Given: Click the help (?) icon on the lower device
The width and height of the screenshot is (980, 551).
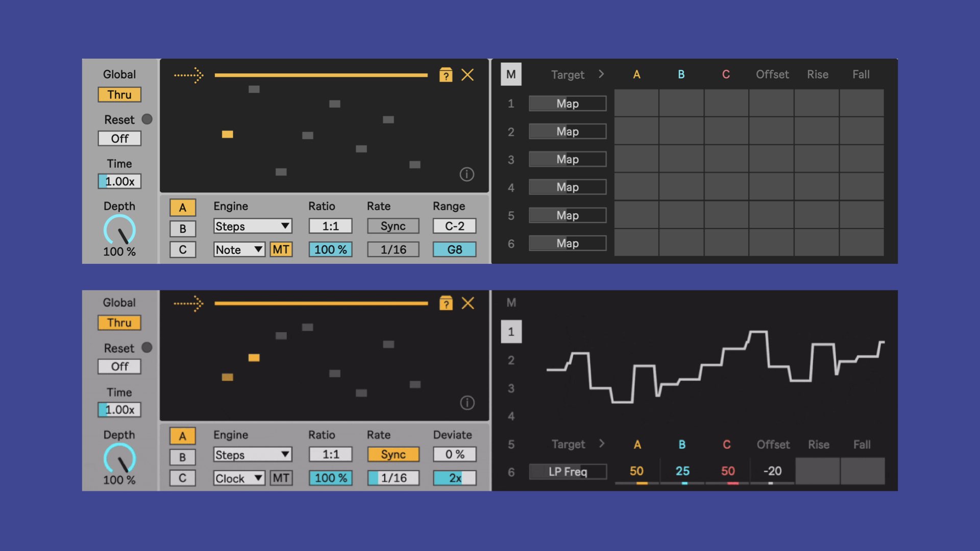Looking at the screenshot, I should point(446,303).
